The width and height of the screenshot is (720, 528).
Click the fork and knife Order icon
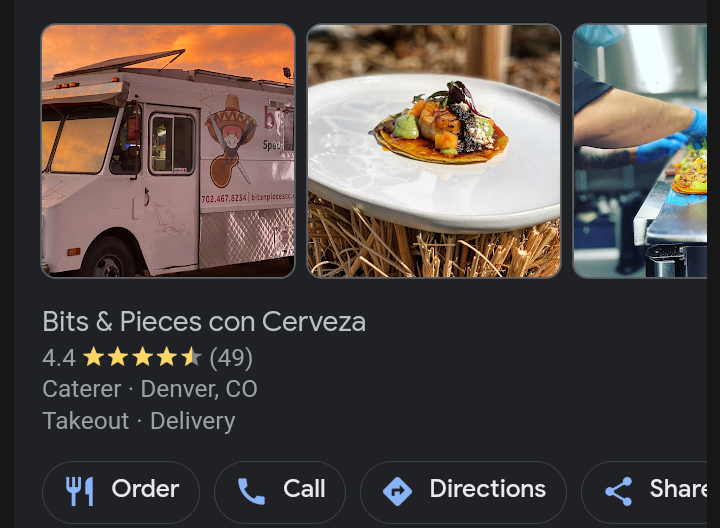tap(80, 491)
